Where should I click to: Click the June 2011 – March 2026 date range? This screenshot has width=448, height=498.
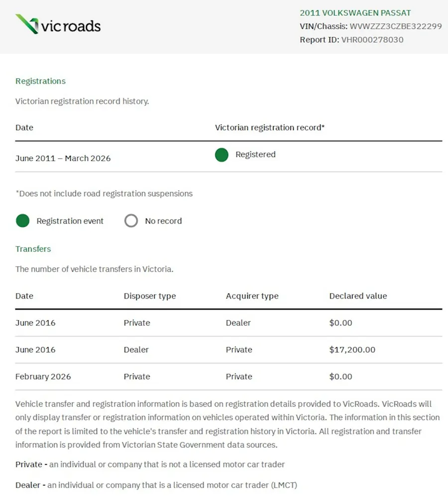pos(63,158)
